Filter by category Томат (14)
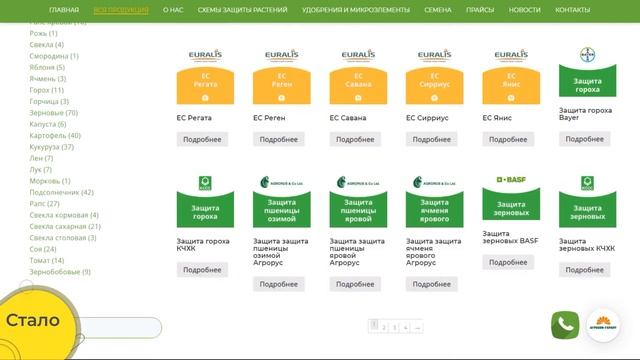 47,260
